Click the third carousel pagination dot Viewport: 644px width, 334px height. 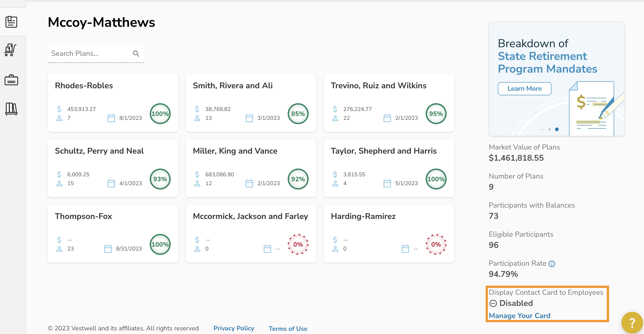click(556, 129)
